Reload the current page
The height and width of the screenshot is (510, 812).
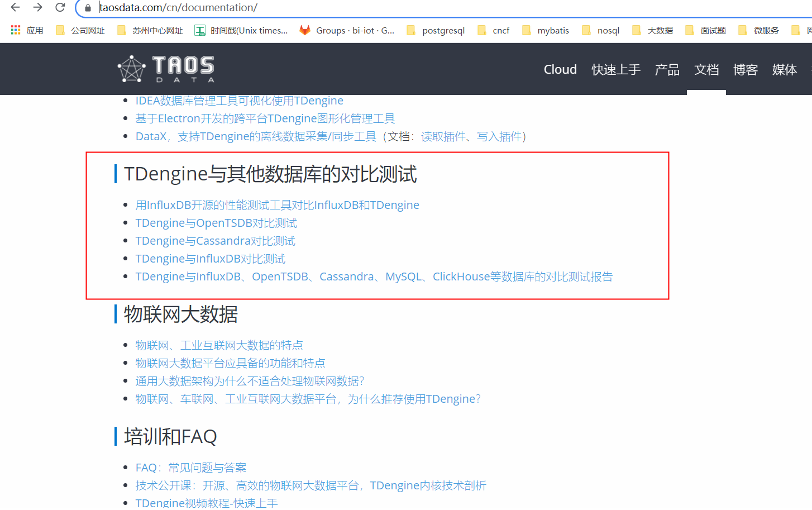pos(60,8)
